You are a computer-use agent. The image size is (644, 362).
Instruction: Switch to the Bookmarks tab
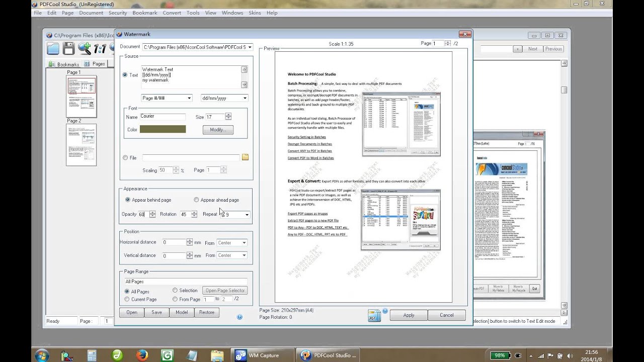pyautogui.click(x=64, y=64)
